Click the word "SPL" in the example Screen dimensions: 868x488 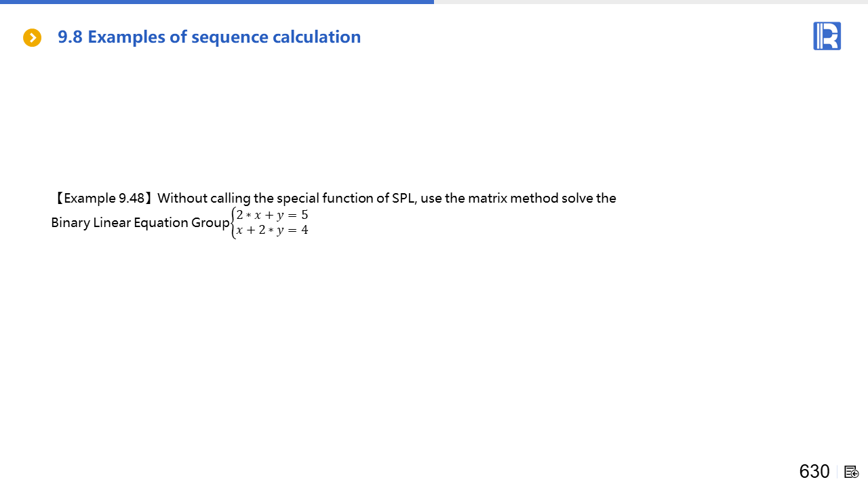coord(403,199)
